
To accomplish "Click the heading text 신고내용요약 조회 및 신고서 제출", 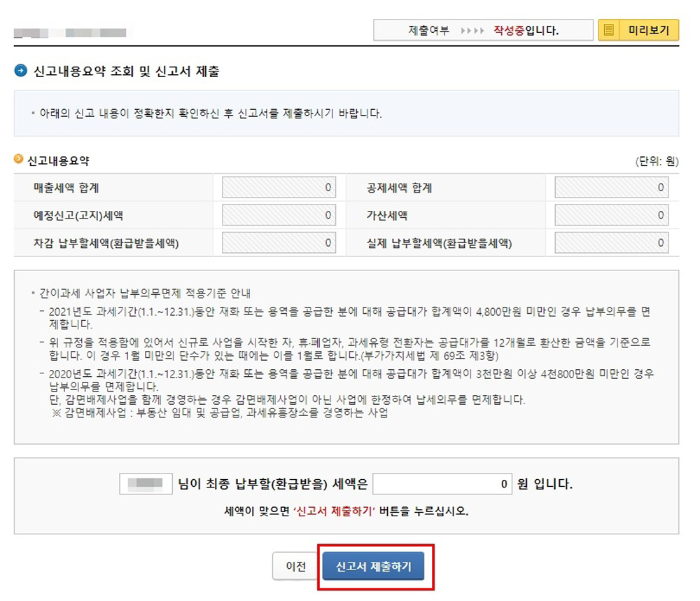I will click(126, 71).
